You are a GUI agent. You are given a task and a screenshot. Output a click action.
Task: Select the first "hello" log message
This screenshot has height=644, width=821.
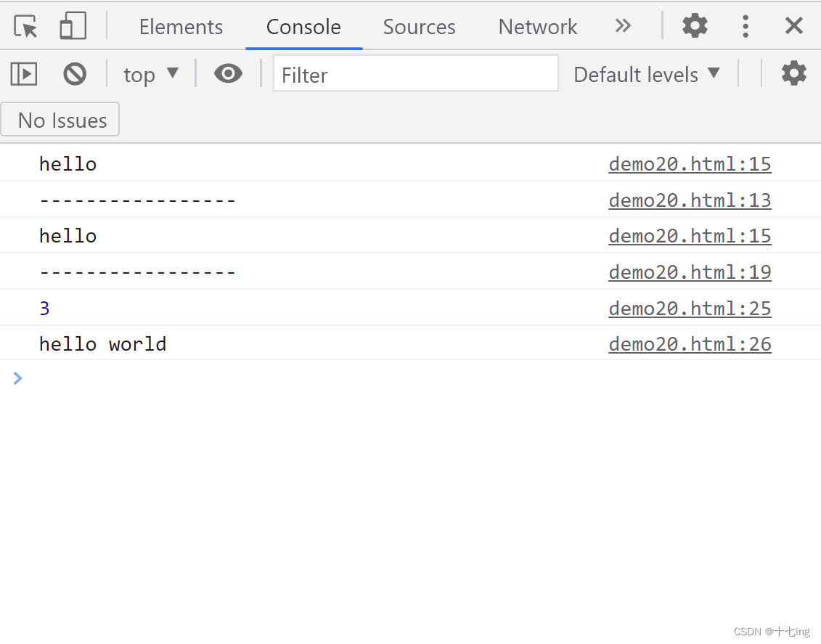pos(68,164)
